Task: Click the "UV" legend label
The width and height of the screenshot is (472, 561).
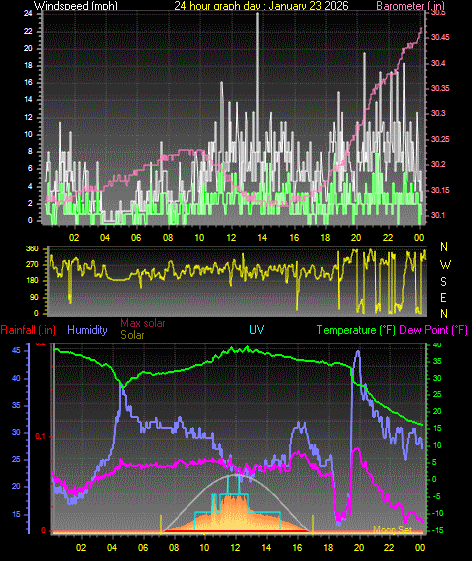Action: (x=257, y=330)
